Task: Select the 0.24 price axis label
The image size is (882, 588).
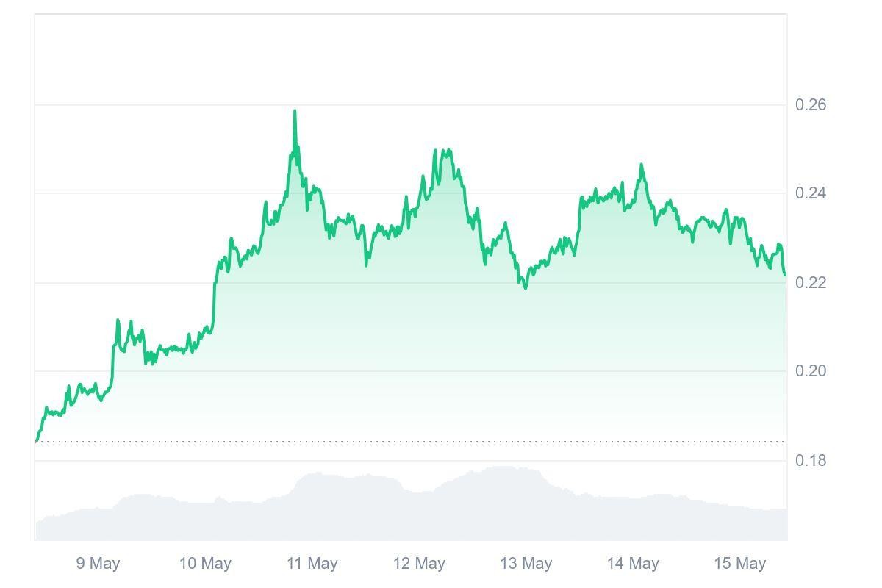Action: tap(811, 193)
